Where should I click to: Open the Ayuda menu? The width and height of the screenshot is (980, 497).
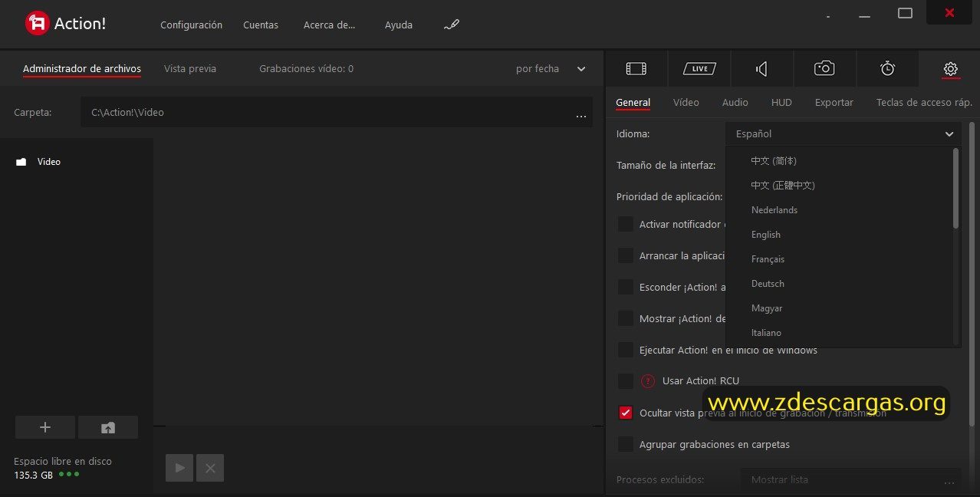point(399,25)
